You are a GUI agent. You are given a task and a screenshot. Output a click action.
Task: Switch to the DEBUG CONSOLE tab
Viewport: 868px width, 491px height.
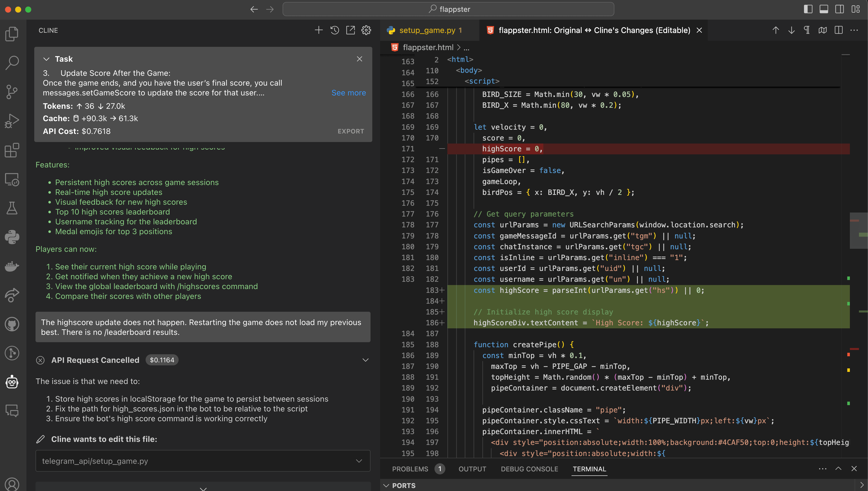coord(529,469)
